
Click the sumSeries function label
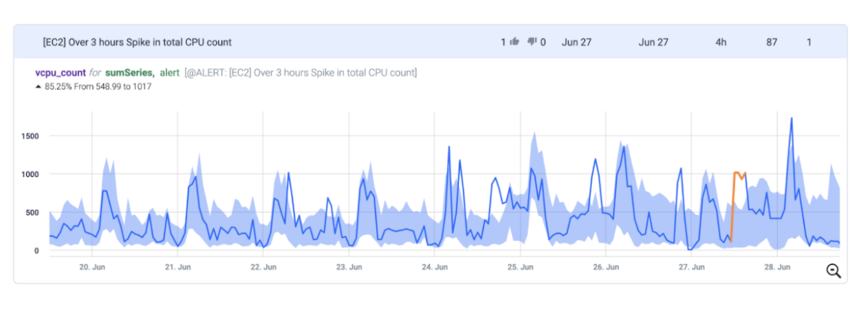(129, 72)
